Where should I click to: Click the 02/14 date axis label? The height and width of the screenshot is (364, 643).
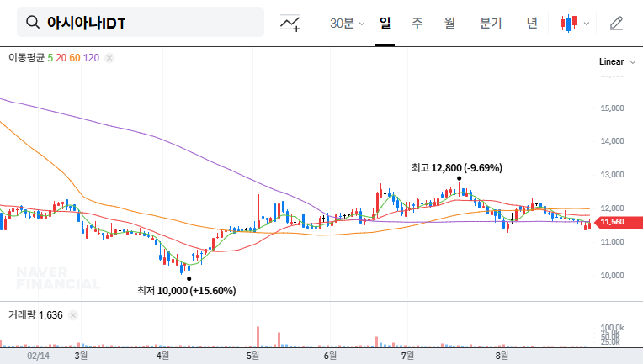(38, 356)
